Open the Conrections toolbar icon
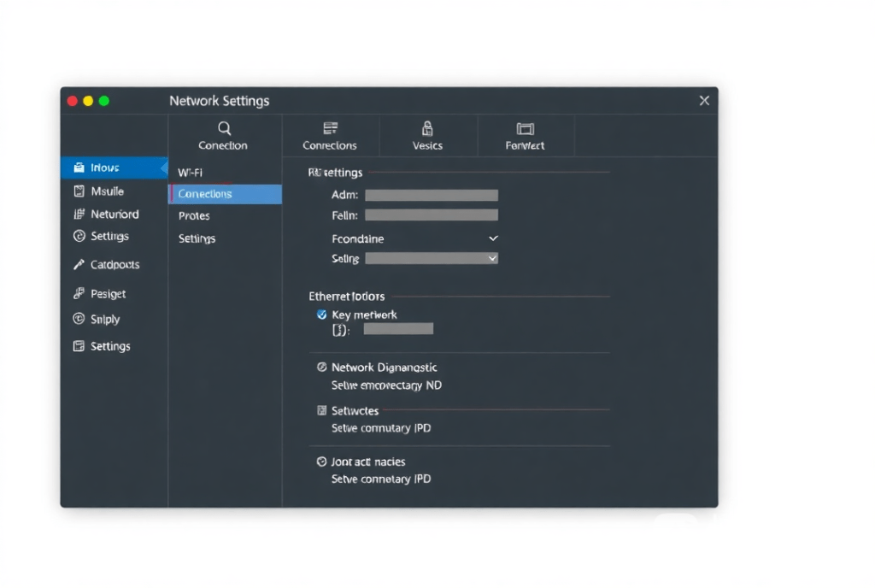This screenshot has height=588, width=875. tap(331, 128)
